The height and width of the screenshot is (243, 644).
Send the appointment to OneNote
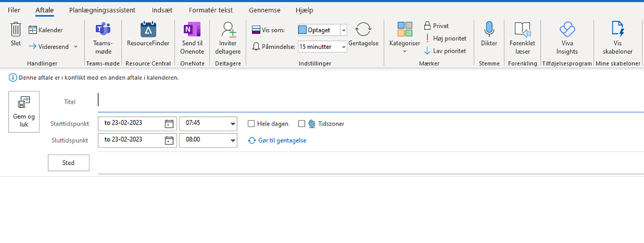[x=192, y=29]
